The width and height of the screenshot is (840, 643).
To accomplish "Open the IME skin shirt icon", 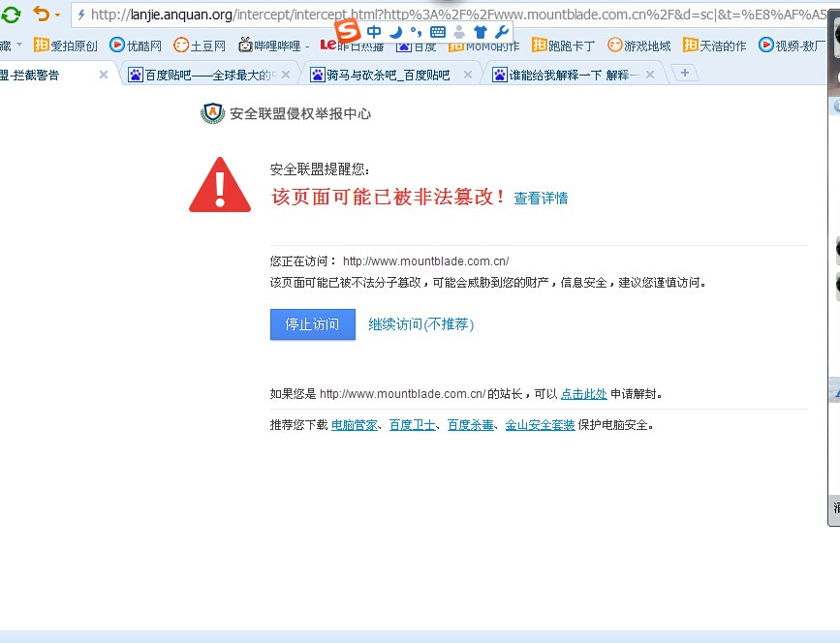I will click(481, 33).
